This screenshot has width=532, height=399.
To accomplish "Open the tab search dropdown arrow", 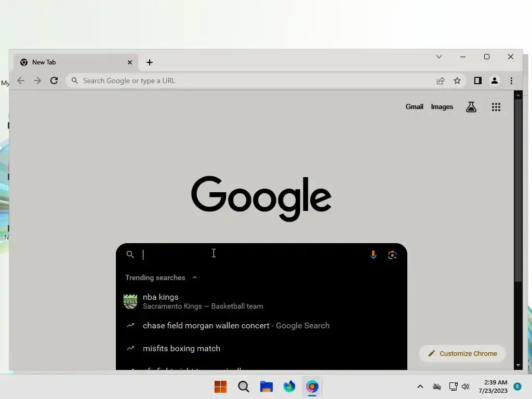I will tap(438, 57).
